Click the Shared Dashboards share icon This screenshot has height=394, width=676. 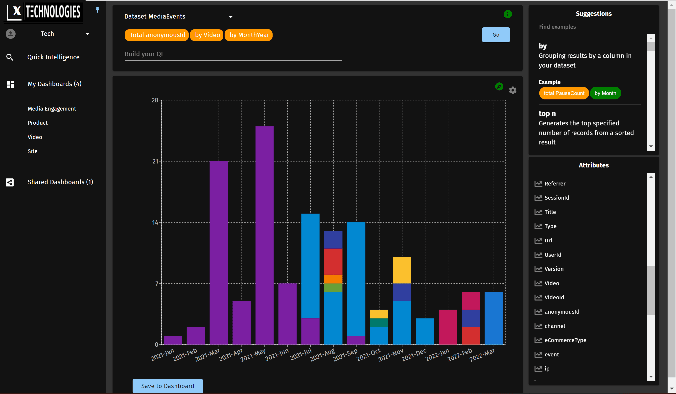click(10, 182)
